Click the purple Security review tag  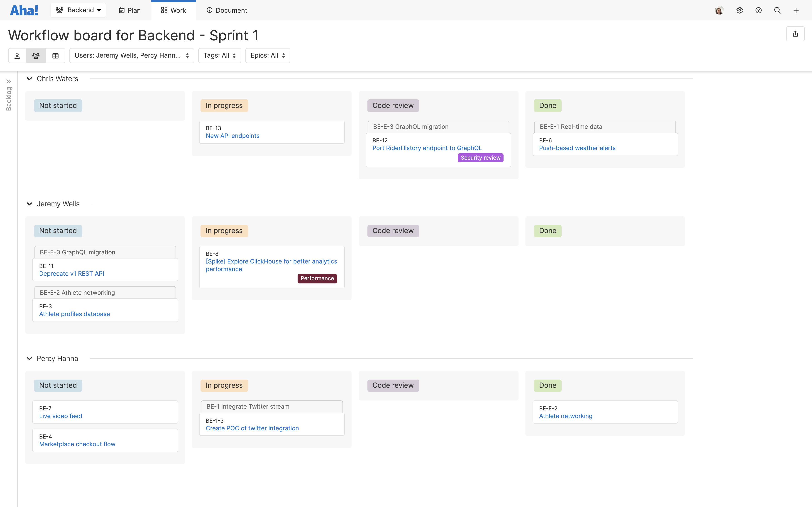[480, 158]
